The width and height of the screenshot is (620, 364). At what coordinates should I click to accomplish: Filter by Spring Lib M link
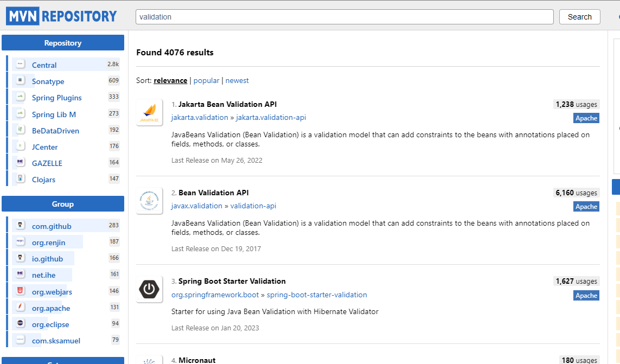coord(54,114)
